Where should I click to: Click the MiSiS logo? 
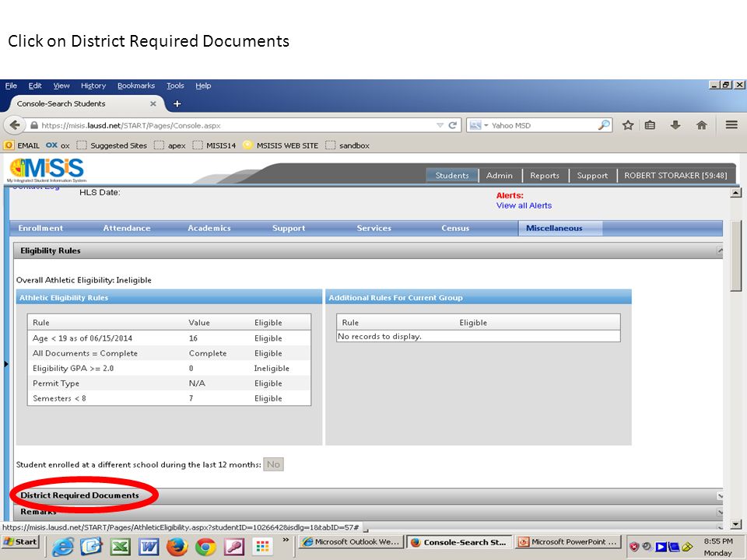[47, 170]
